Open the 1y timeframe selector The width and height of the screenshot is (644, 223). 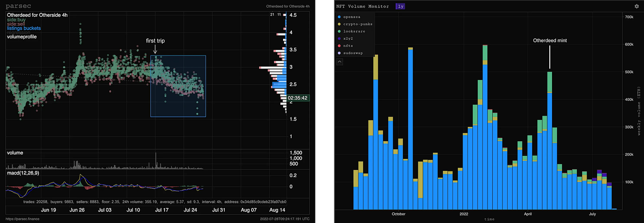point(400,6)
